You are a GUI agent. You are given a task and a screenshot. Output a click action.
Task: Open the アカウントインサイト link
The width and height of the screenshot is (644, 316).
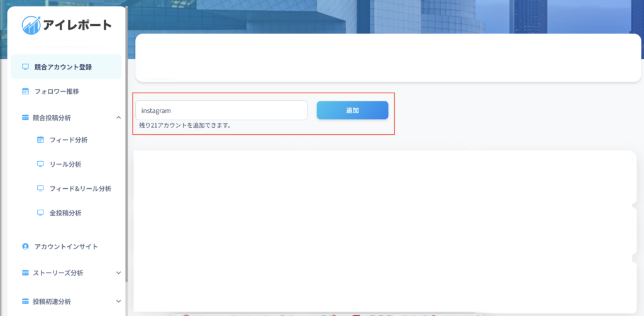tap(66, 247)
